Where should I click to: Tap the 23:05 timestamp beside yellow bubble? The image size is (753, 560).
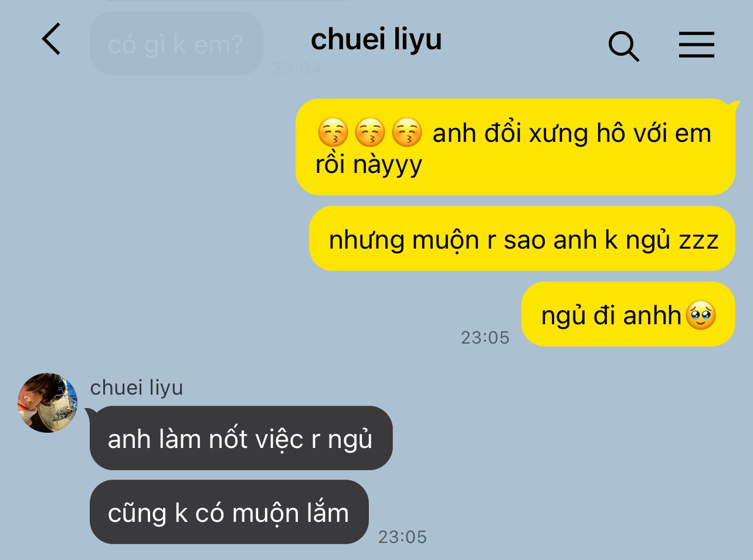pos(485,337)
